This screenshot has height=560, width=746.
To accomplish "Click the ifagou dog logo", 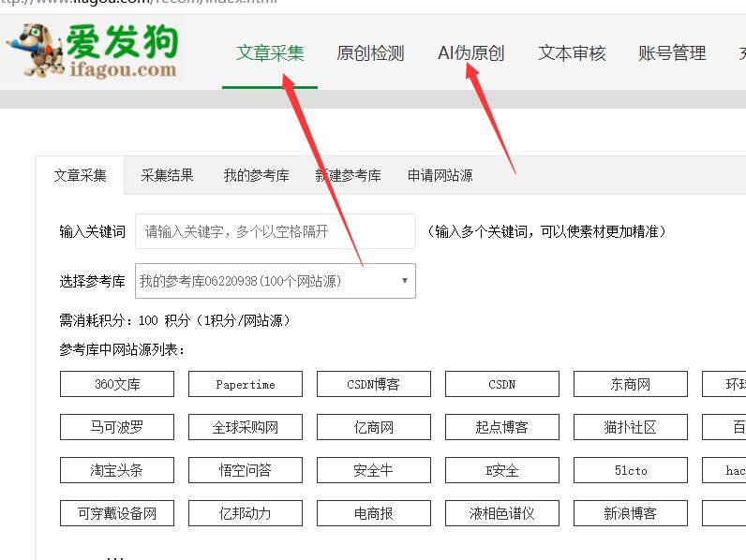I will 92,51.
